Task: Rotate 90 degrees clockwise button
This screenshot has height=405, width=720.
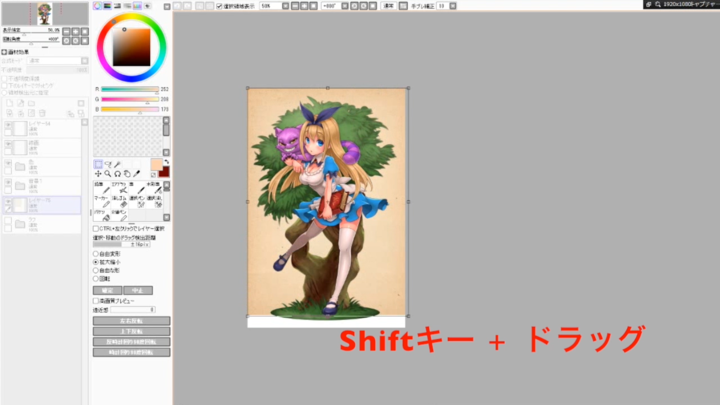Action: 131,352
